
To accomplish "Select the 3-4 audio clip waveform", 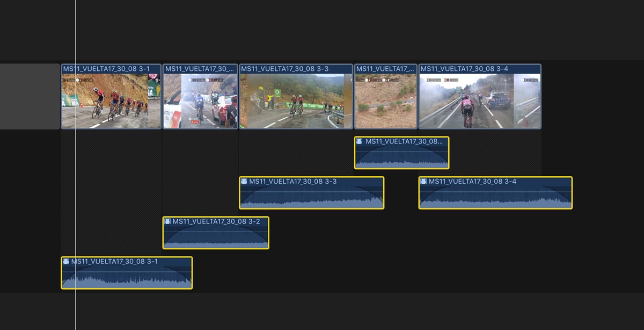I will [x=495, y=197].
